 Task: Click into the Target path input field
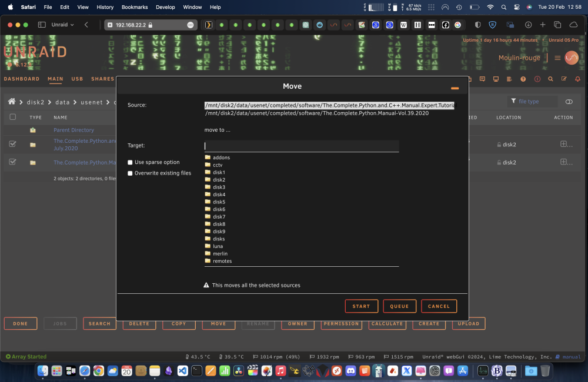[x=302, y=146]
